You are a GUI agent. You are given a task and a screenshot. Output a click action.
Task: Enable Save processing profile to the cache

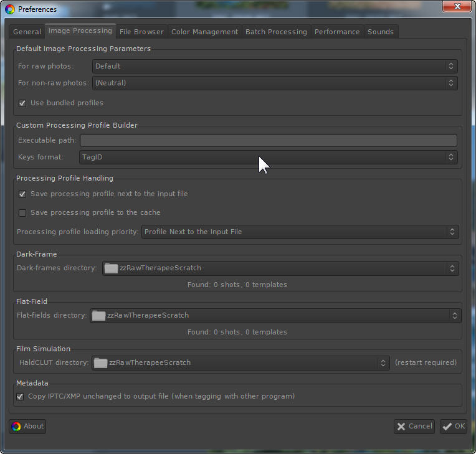[22, 213]
